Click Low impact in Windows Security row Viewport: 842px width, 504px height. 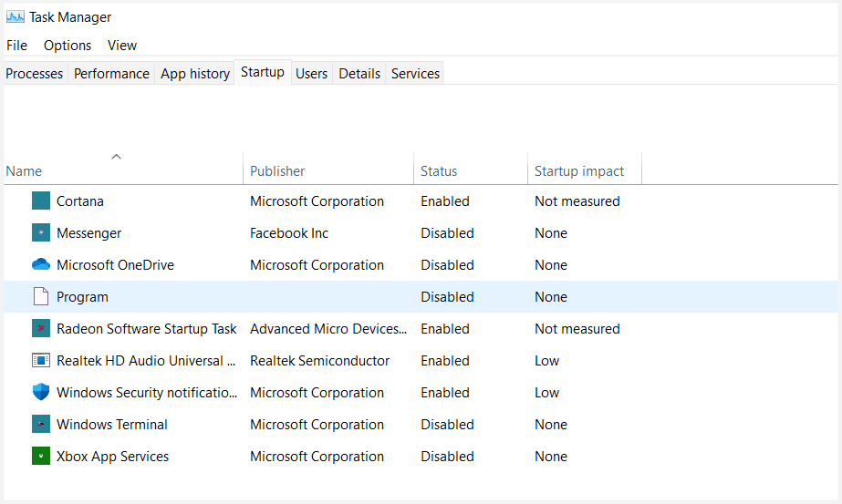click(546, 393)
